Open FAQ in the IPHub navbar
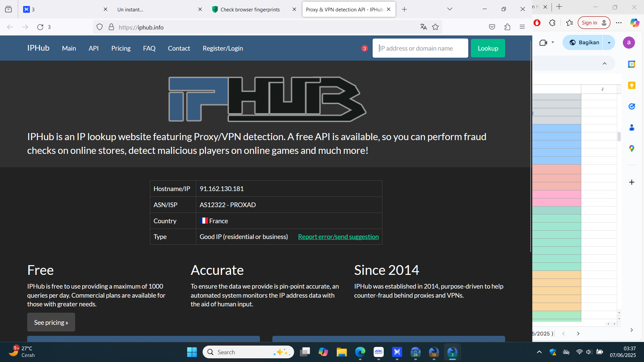Viewport: 644px width, 362px height. pos(149,48)
